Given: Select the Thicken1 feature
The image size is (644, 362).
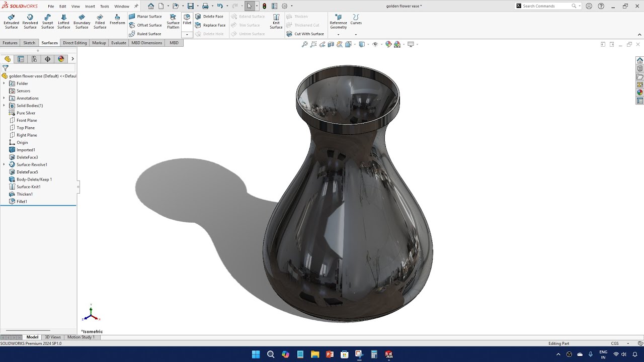Looking at the screenshot, I should (x=24, y=194).
